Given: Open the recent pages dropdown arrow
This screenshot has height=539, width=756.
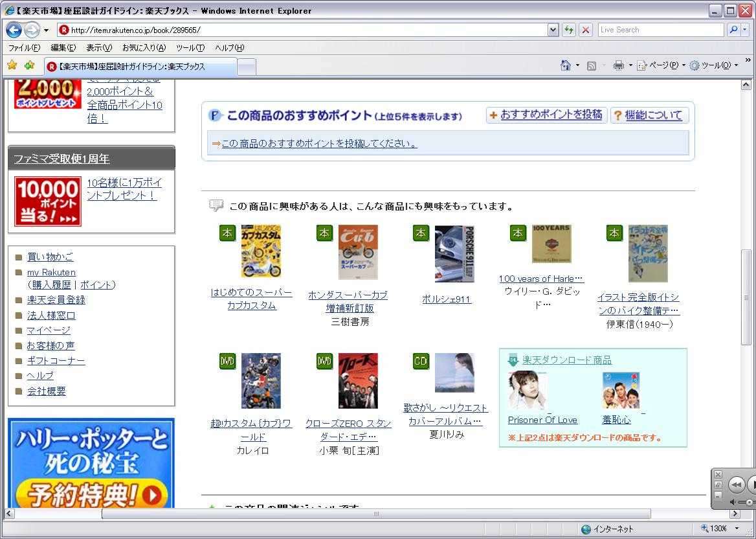Looking at the screenshot, I should click(47, 30).
